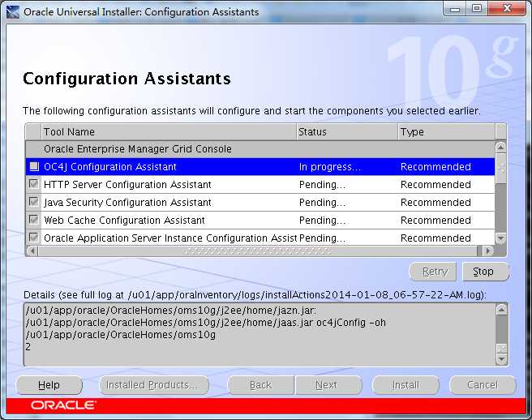This screenshot has width=532, height=420.
Task: Click the Status column header
Action: click(x=347, y=131)
